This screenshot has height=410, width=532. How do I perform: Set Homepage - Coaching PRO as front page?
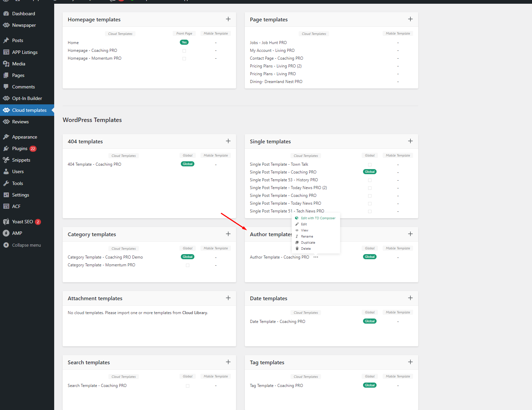tap(184, 51)
